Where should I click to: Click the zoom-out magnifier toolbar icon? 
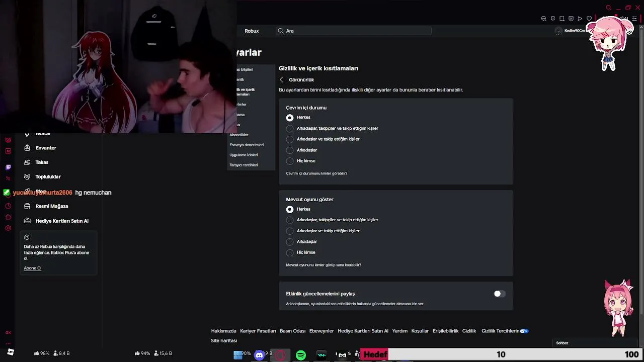[x=544, y=19]
